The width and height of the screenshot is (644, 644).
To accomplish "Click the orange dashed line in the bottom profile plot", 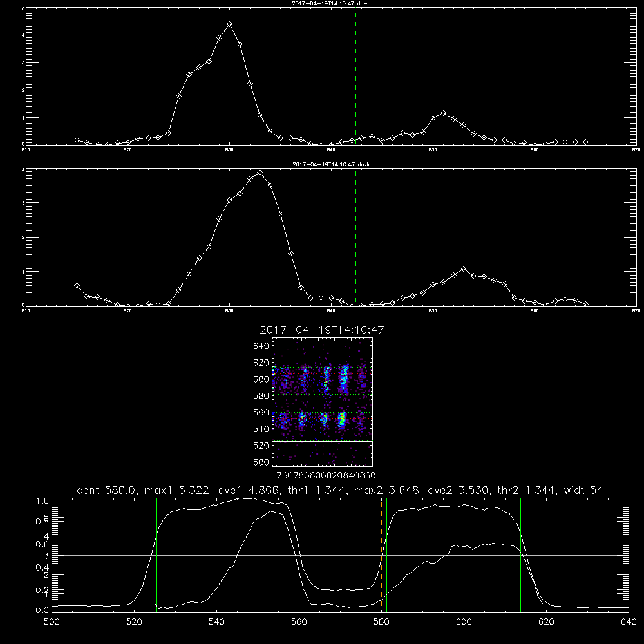I will (381, 554).
